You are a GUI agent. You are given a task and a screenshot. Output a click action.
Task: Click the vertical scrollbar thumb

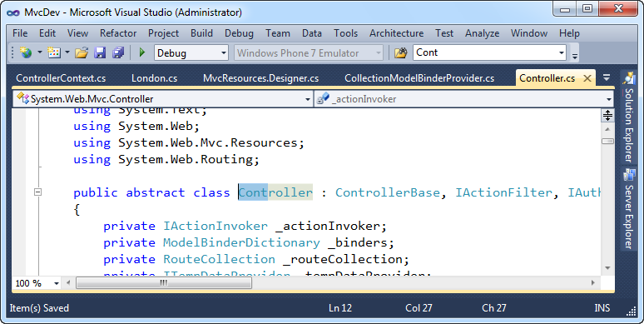[607, 142]
